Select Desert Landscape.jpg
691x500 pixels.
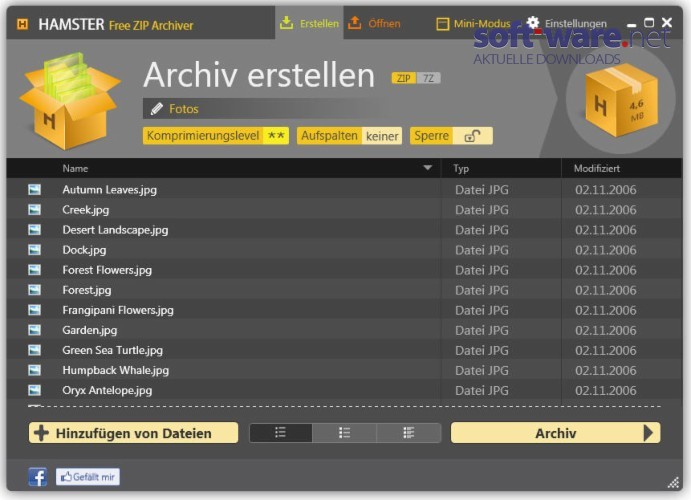(115, 230)
